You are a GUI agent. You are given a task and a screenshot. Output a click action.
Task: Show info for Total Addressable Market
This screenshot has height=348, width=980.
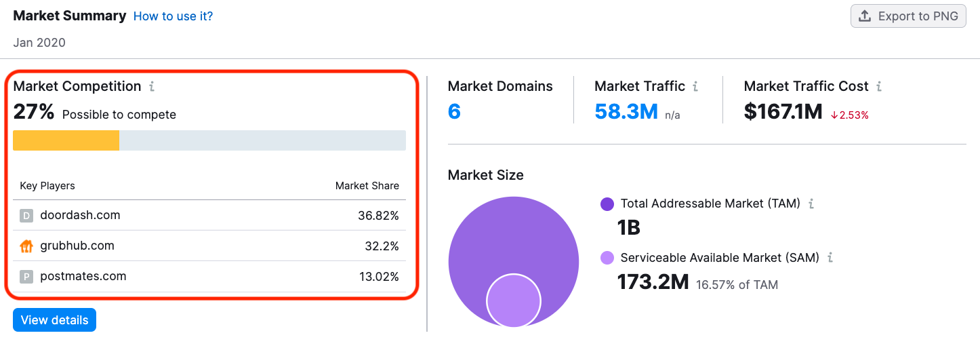(x=811, y=204)
